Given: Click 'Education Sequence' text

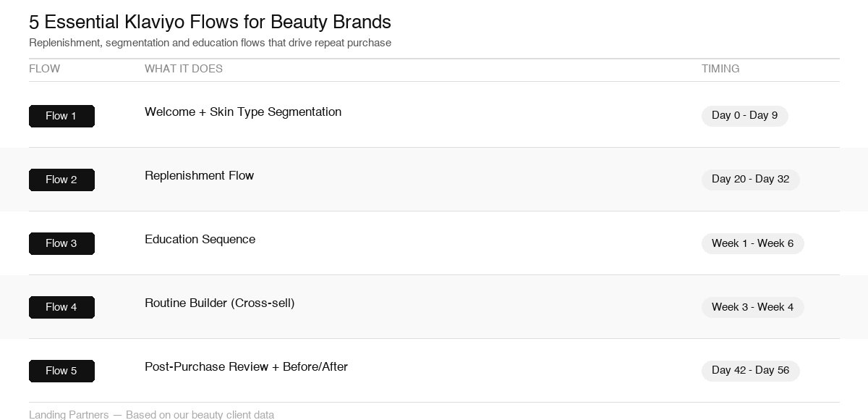Looking at the screenshot, I should click(200, 239).
